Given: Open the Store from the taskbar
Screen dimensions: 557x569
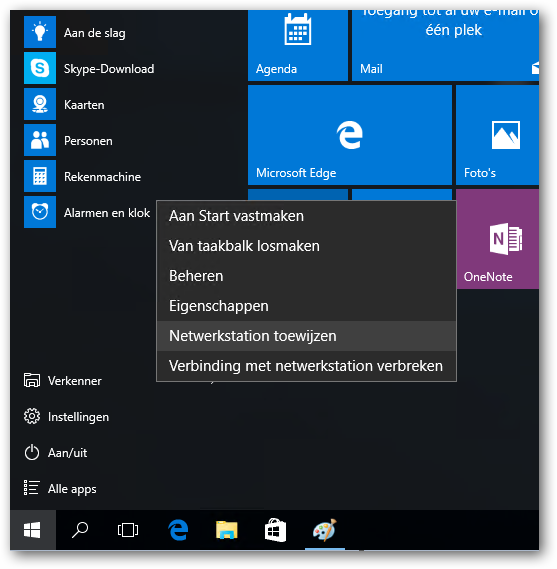Looking at the screenshot, I should [x=275, y=530].
